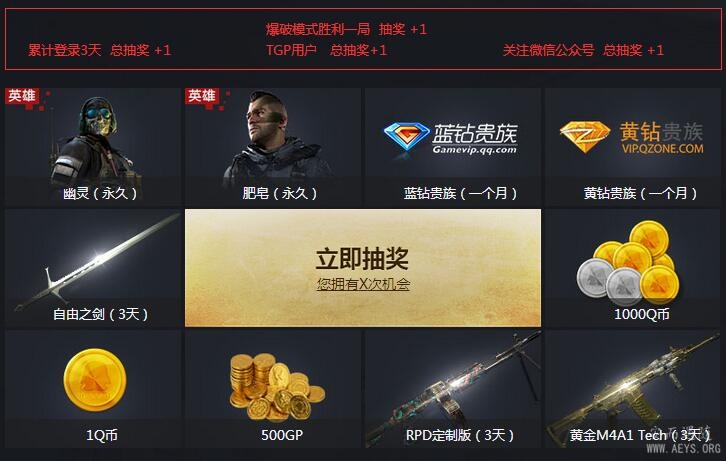Click TGP用户 总抽奖+1 text
Viewport: 726px width, 461px height.
pyautogui.click(x=326, y=50)
